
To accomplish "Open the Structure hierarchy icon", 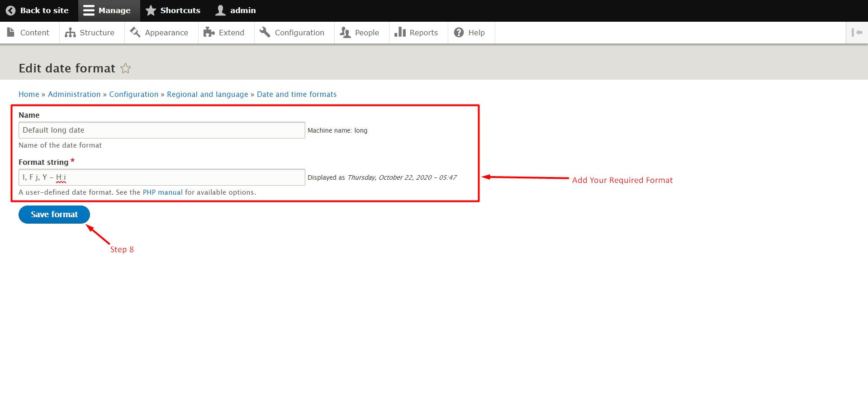I will click(x=70, y=33).
